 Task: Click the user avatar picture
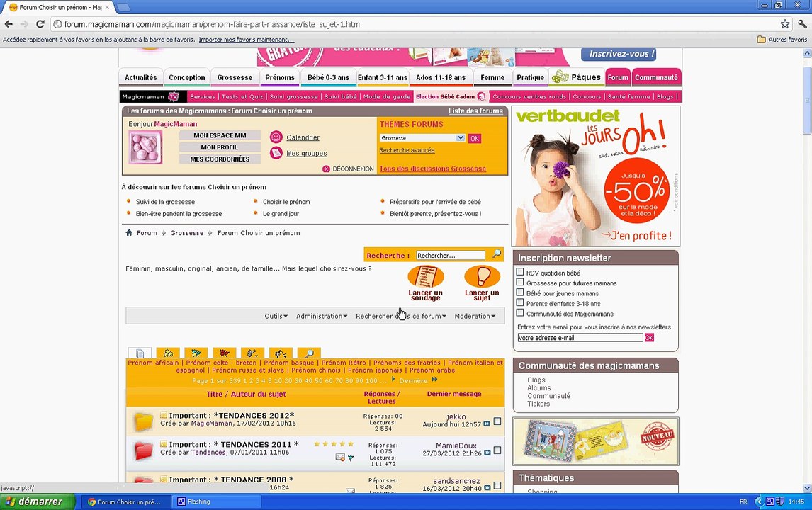click(145, 147)
